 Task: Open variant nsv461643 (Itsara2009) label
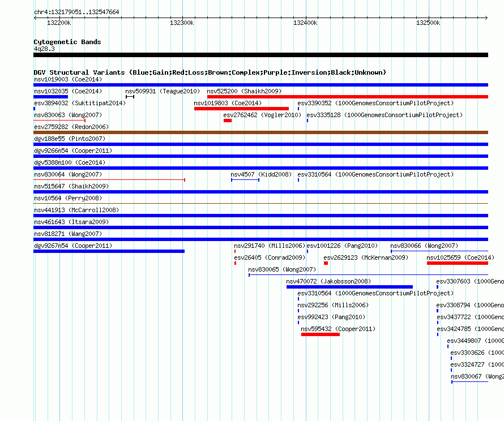click(71, 222)
